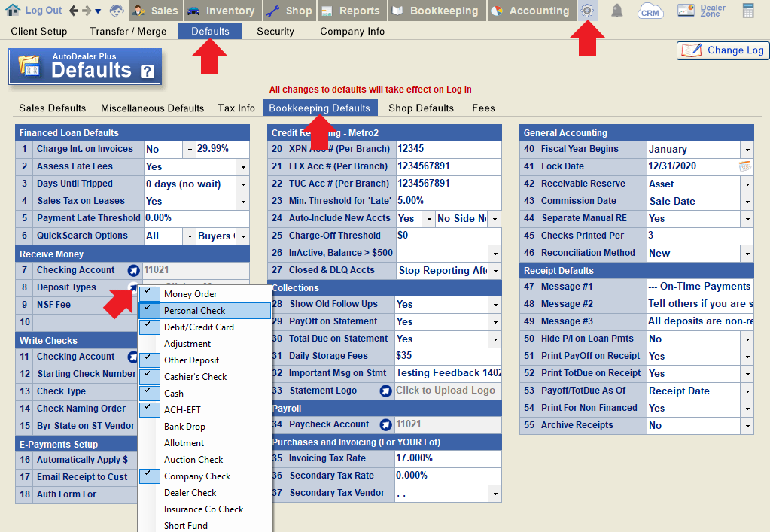Screen dimensions: 770x532
Task: Click Invoicing Tax Rate field
Action: [x=449, y=458]
